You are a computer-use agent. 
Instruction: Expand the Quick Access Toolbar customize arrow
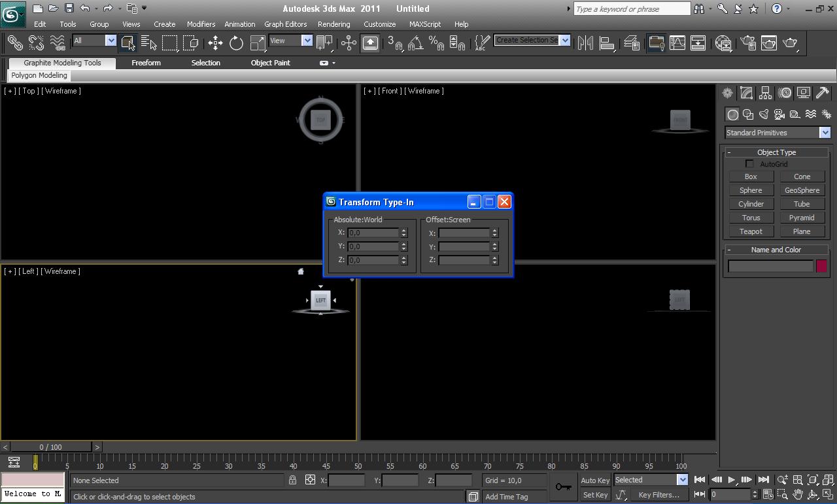(144, 8)
